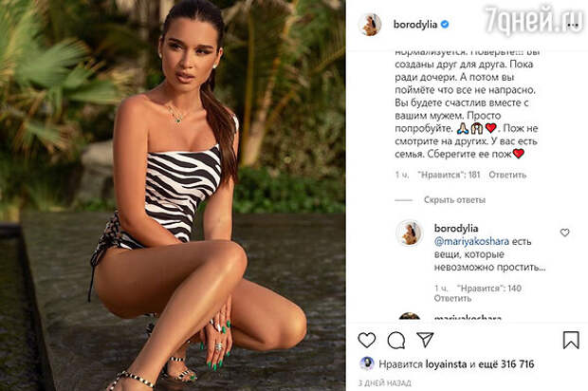This screenshot has height=391, width=588.
Task: Save post with the bookmark icon
Action: [x=571, y=340]
